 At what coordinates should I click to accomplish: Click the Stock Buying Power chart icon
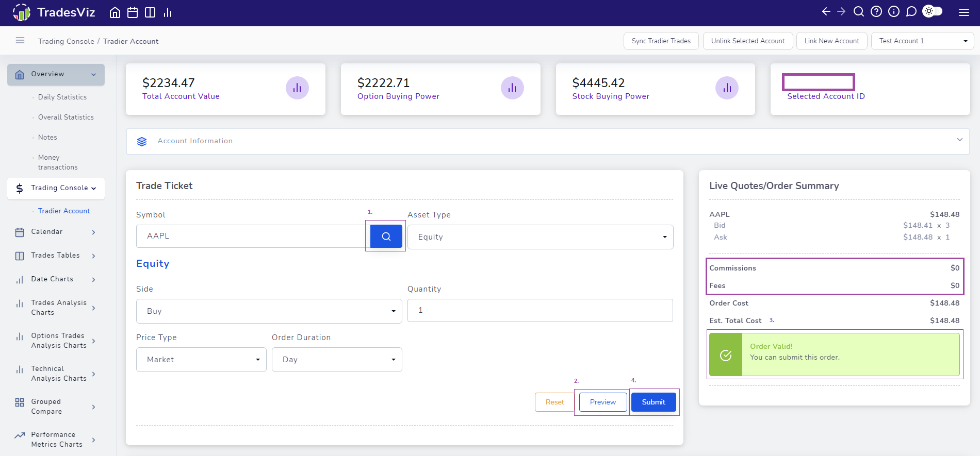point(727,88)
